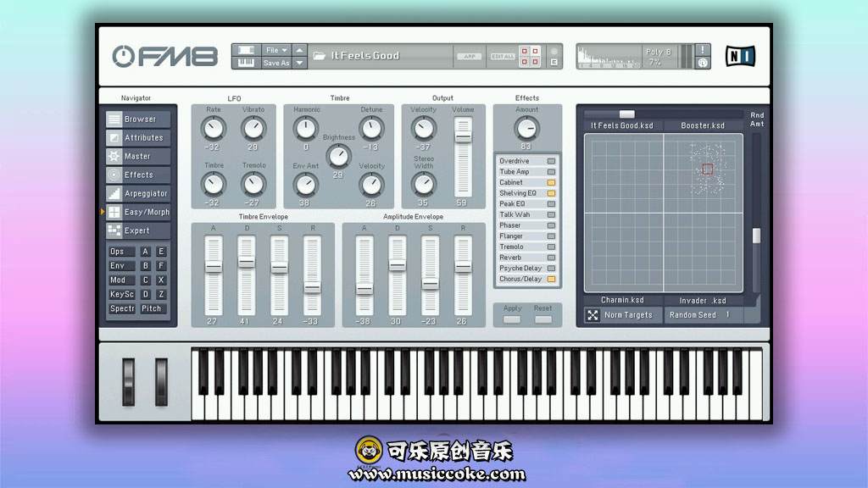
Task: Open the File dropdown menu
Action: click(276, 50)
